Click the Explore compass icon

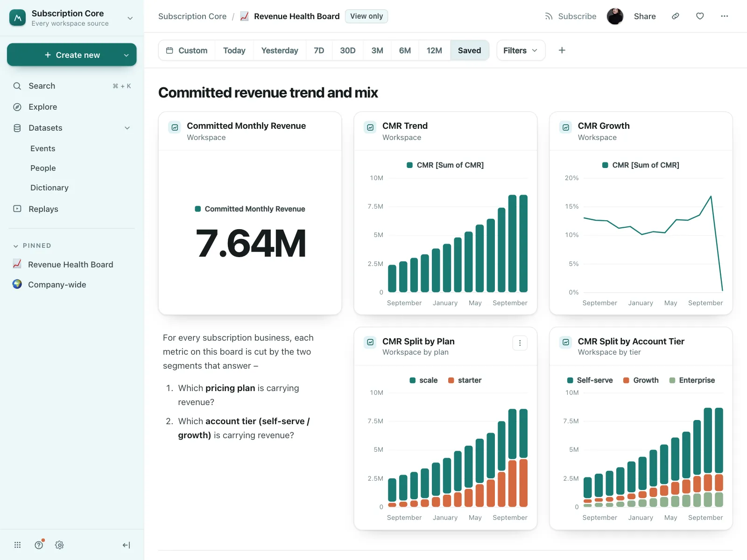(x=17, y=107)
